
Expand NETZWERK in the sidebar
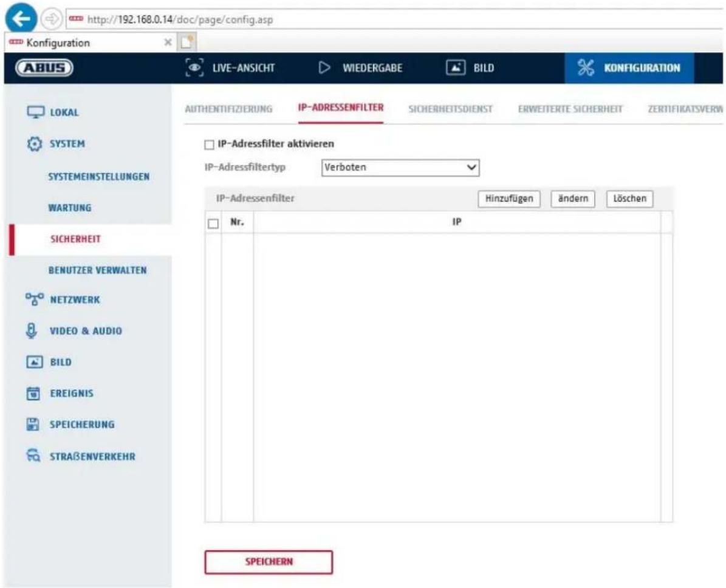tap(75, 300)
